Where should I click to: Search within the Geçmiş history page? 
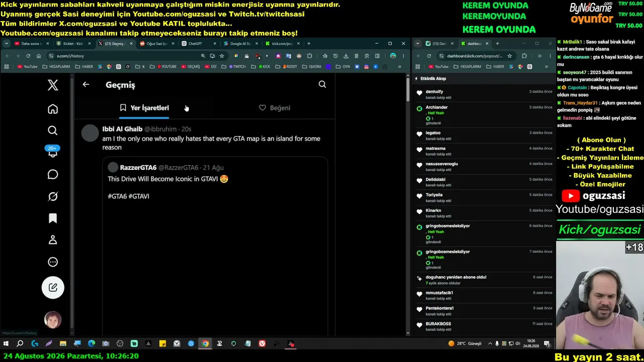point(323,84)
